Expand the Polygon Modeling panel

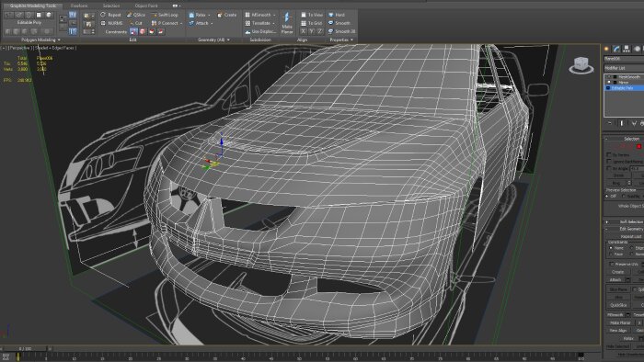tap(40, 40)
